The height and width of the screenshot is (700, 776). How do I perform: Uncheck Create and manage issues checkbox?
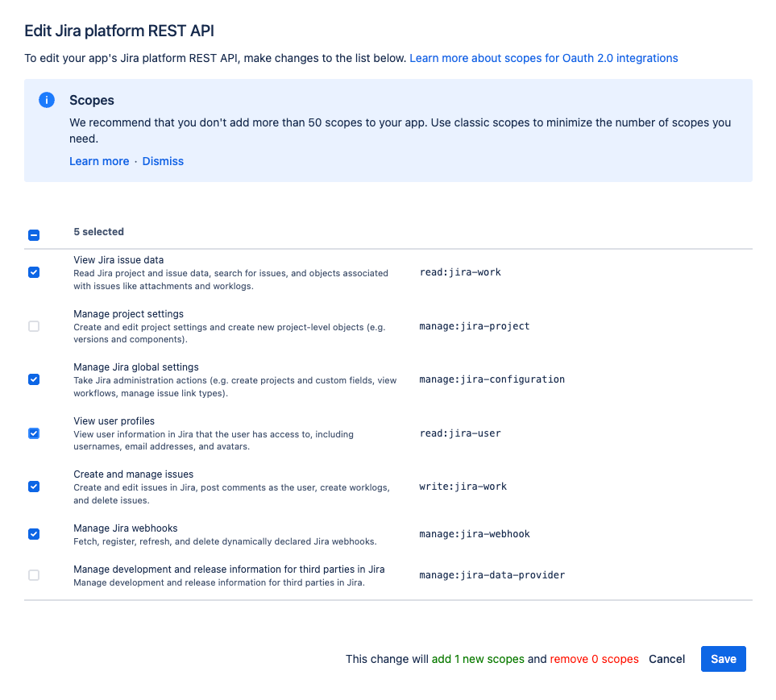click(34, 487)
